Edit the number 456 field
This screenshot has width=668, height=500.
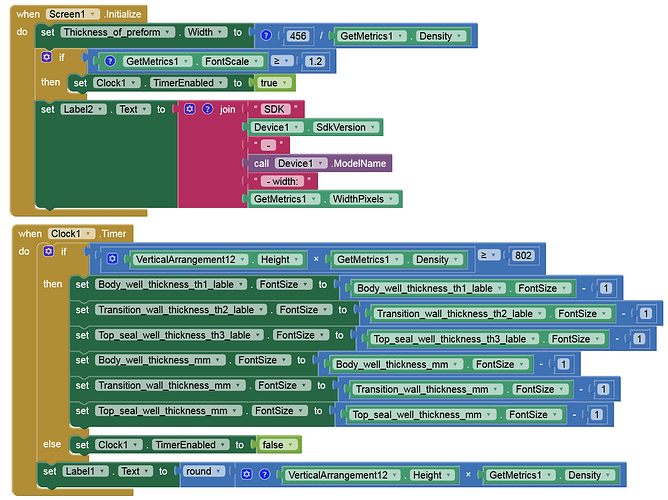298,36
